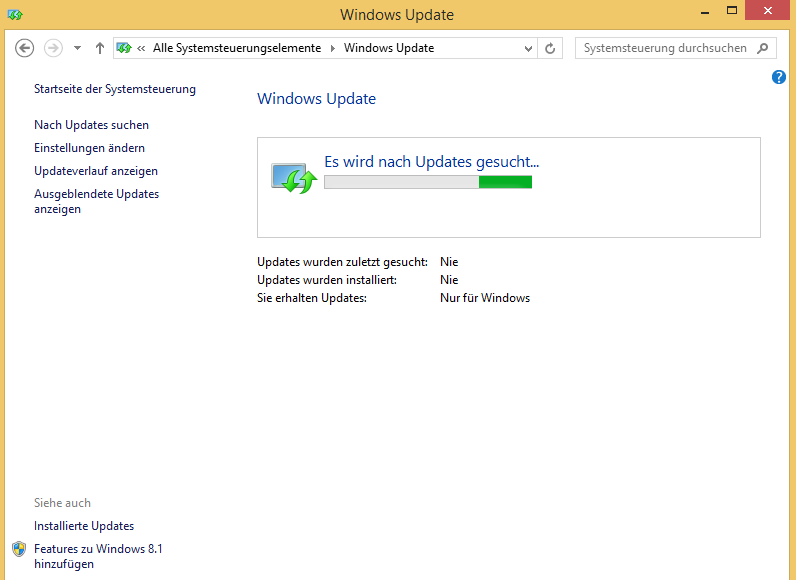This screenshot has width=796, height=580.
Task: Go up one level with Up arrow
Action: coord(100,48)
